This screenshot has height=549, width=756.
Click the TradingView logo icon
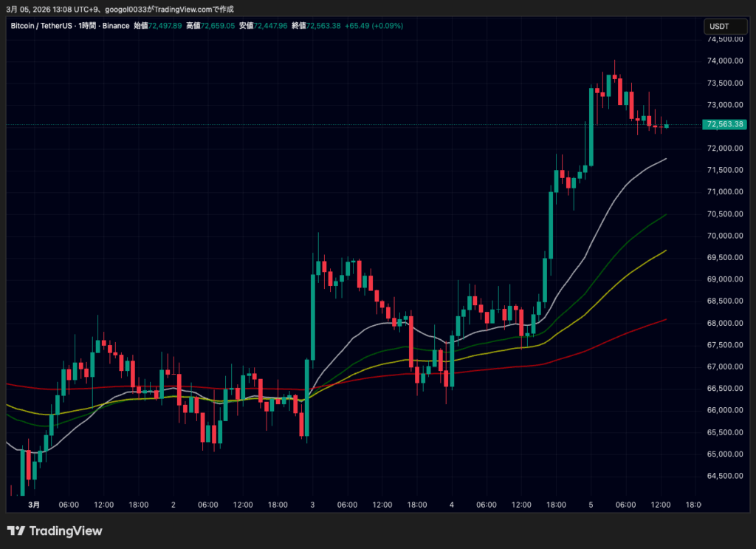click(x=16, y=531)
